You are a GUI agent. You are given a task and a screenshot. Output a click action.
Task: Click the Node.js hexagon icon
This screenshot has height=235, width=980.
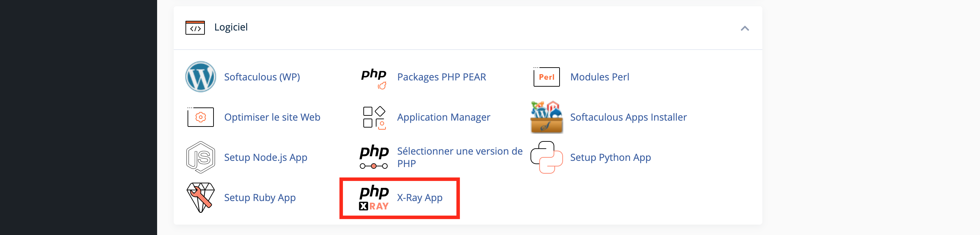point(200,157)
